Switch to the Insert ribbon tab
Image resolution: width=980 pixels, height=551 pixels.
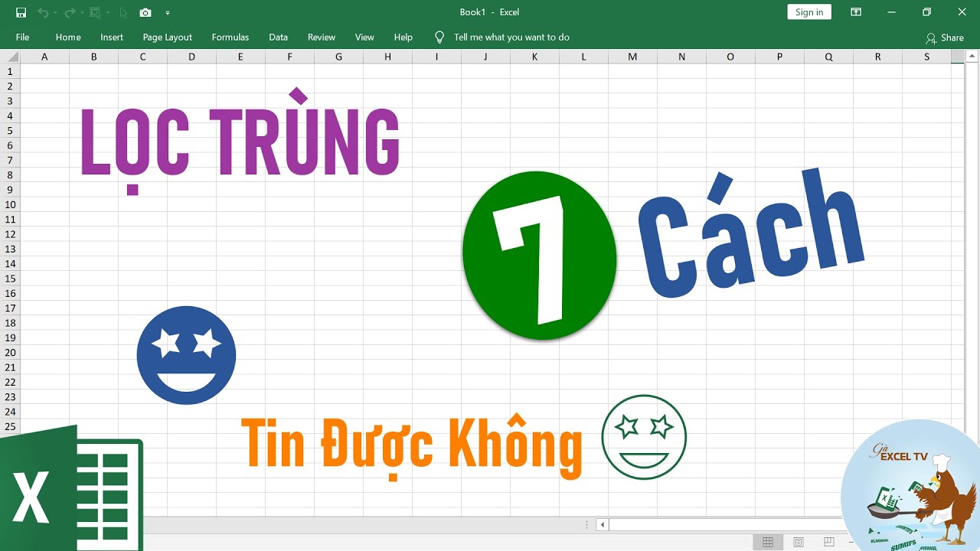pyautogui.click(x=112, y=37)
